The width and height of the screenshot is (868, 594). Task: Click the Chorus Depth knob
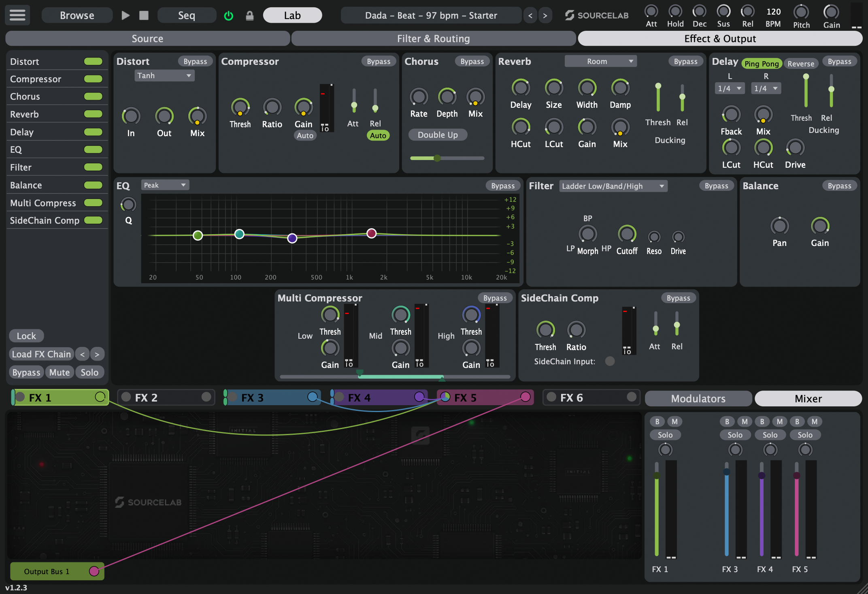[x=447, y=97]
